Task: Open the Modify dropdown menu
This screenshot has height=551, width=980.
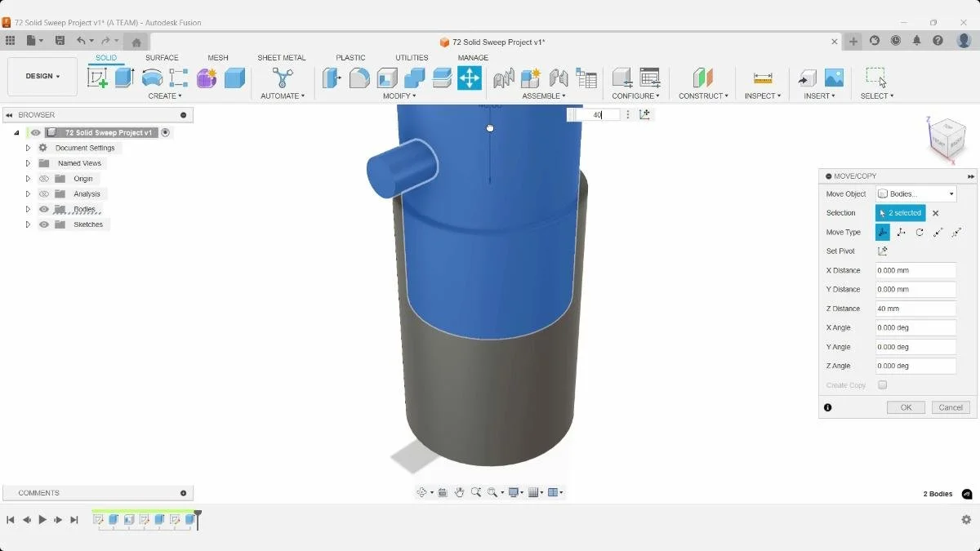Action: click(399, 96)
